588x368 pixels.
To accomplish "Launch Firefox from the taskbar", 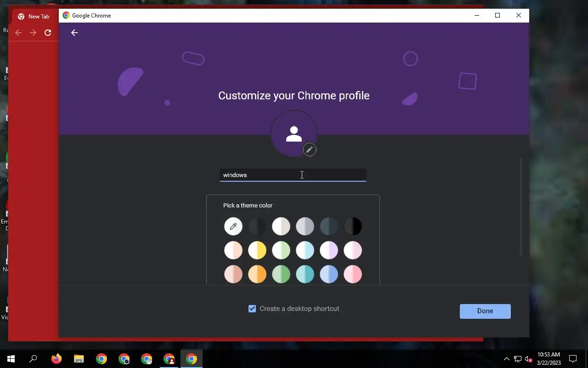I will 57,359.
